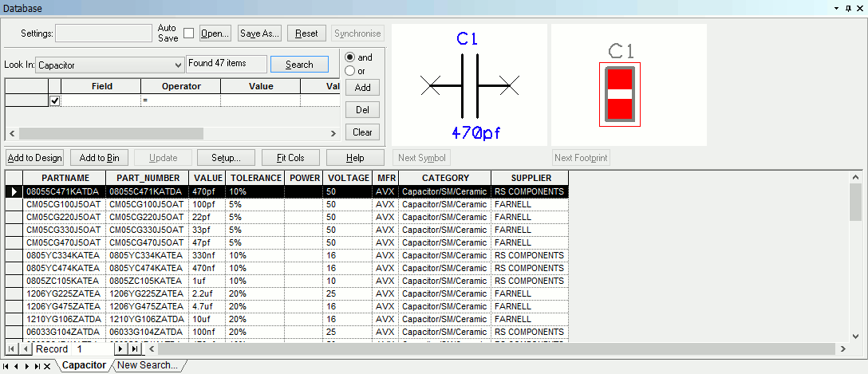Select the 'and' radio button

tap(349, 57)
